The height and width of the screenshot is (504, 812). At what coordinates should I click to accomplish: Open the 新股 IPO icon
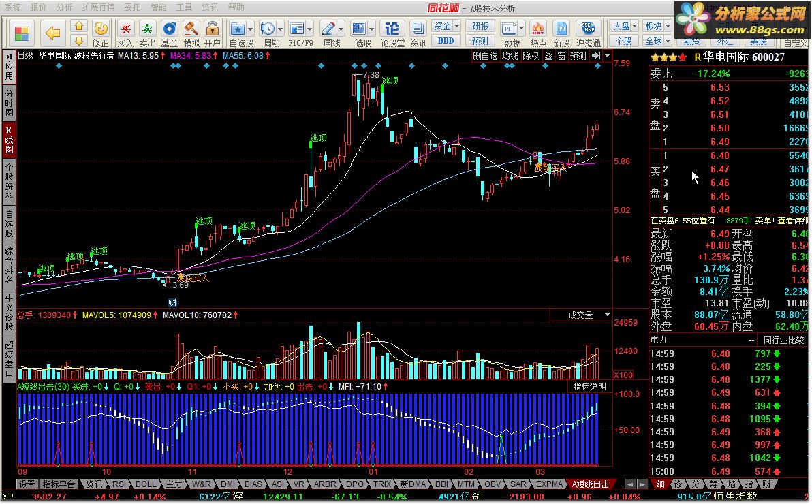(x=561, y=34)
